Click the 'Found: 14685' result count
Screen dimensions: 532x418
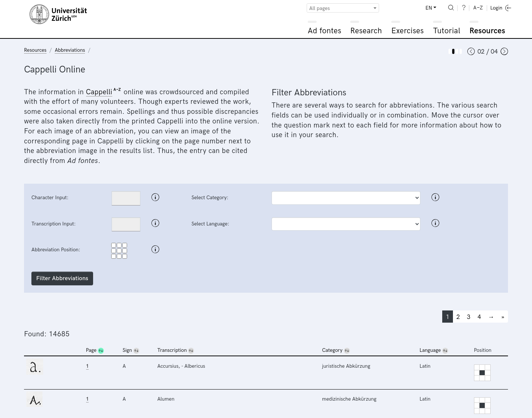click(47, 334)
